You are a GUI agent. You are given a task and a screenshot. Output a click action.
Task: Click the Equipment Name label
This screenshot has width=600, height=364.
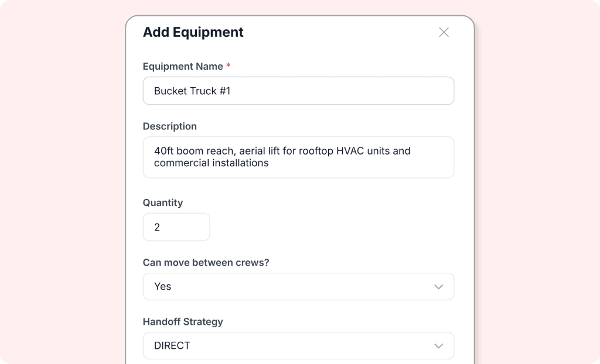[x=183, y=67]
